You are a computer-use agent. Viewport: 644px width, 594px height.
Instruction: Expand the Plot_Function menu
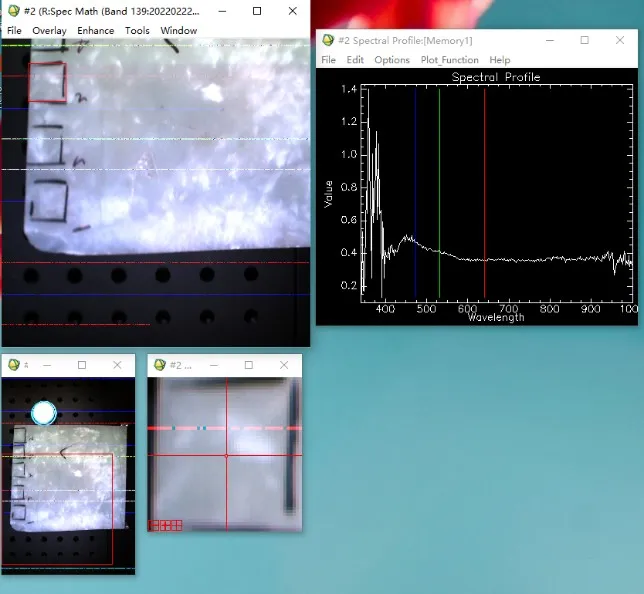click(449, 60)
